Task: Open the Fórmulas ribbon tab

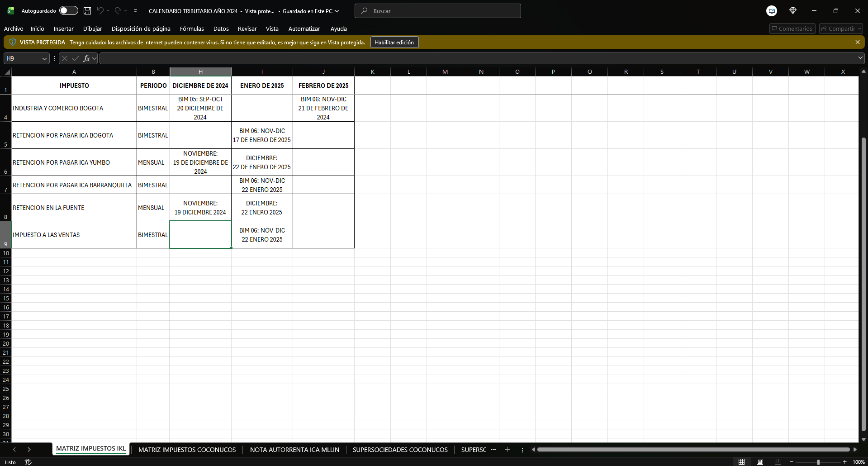Action: (x=192, y=29)
